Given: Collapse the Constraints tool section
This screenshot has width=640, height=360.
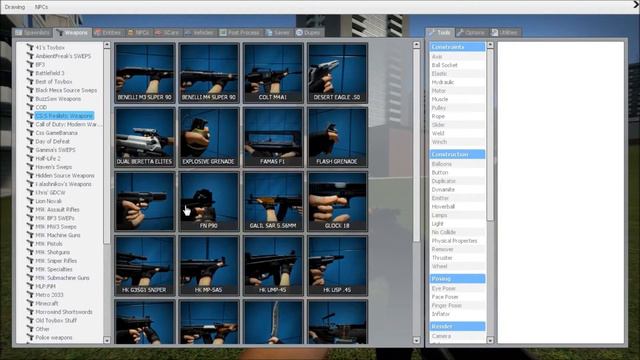Looking at the screenshot, I should 457,47.
